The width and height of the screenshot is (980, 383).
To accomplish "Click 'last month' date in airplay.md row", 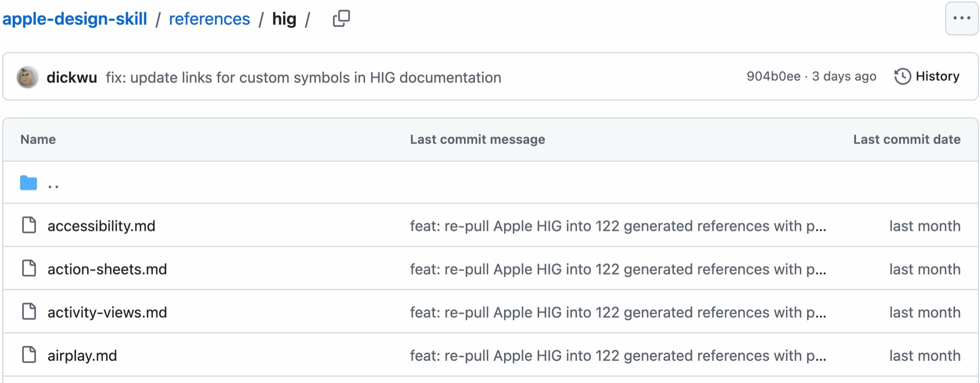I will tap(924, 356).
